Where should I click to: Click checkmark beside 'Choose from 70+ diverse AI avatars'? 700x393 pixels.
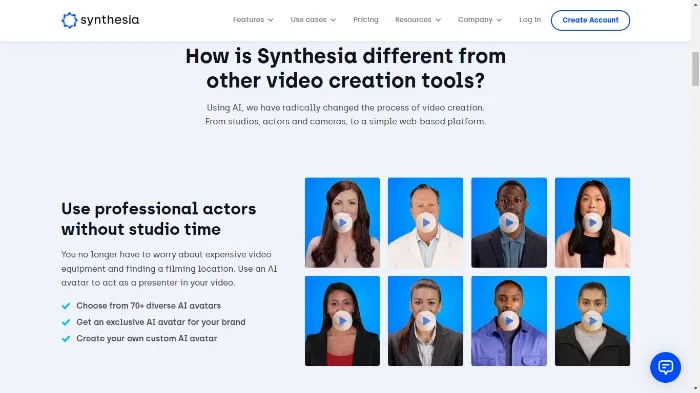tap(66, 306)
